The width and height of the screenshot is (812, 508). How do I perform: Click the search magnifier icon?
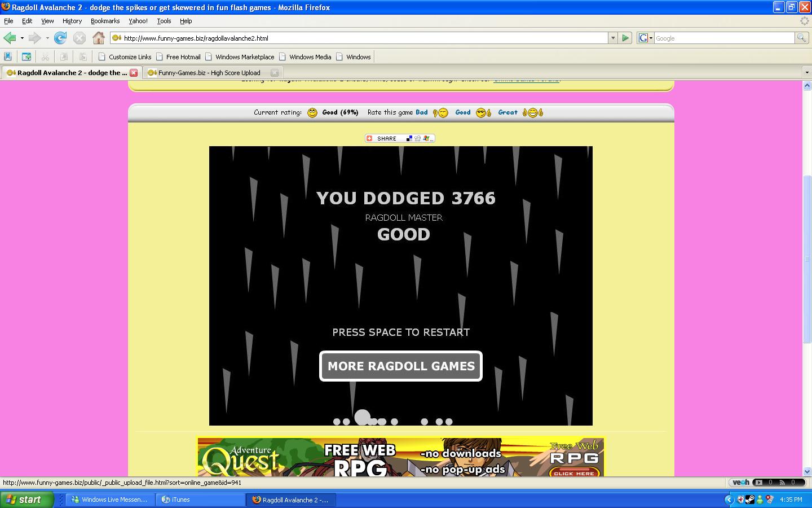tap(801, 38)
